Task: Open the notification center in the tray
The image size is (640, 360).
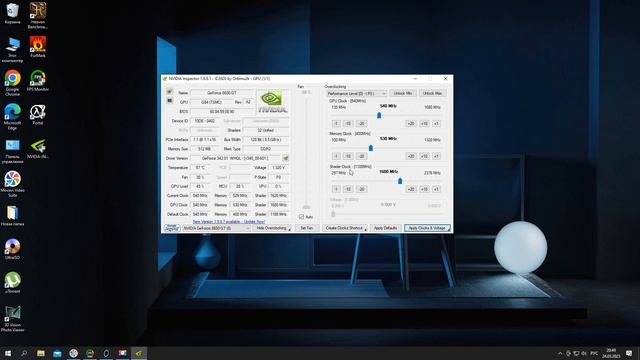Action: point(629,353)
